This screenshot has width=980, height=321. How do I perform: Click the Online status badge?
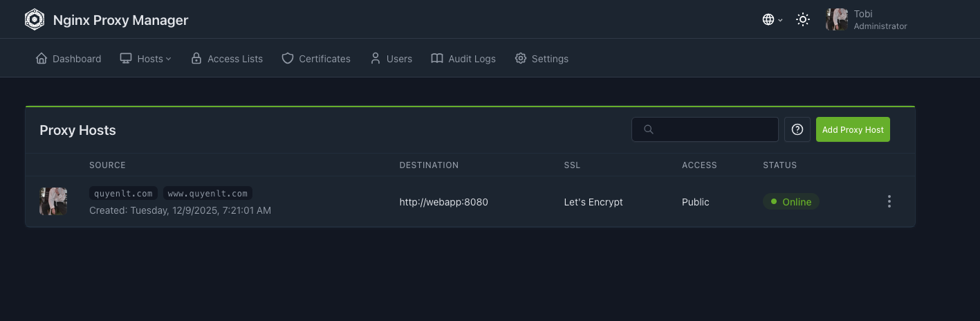pos(791,202)
